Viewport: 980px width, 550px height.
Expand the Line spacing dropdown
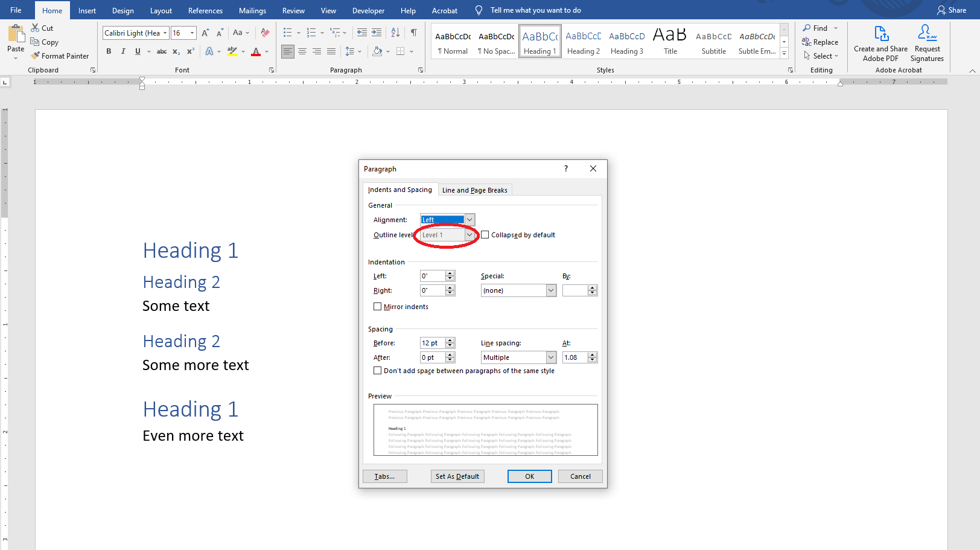pyautogui.click(x=550, y=357)
